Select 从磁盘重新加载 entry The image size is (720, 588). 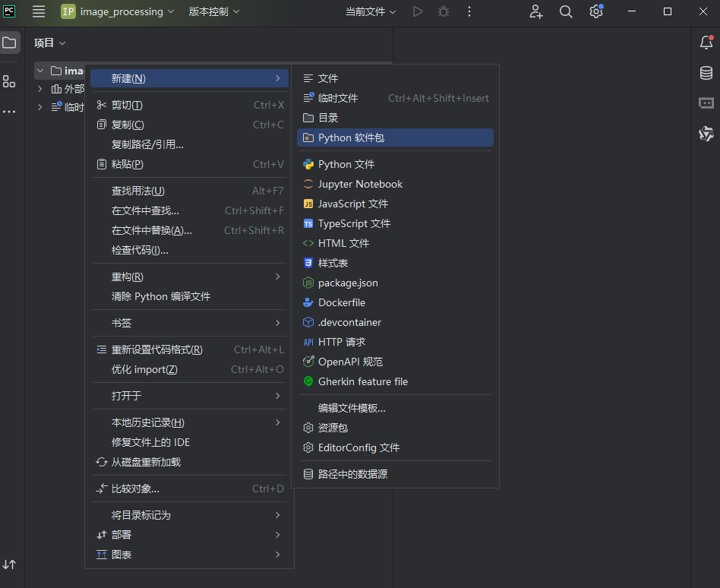pyautogui.click(x=189, y=462)
